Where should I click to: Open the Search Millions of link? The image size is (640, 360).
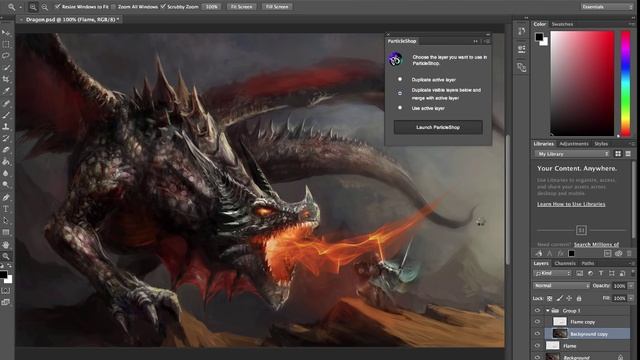tap(596, 244)
